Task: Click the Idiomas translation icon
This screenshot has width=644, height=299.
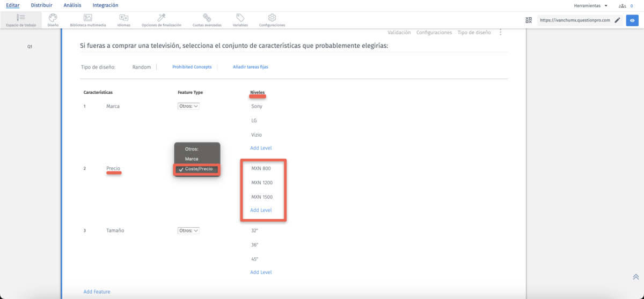Action: (123, 18)
